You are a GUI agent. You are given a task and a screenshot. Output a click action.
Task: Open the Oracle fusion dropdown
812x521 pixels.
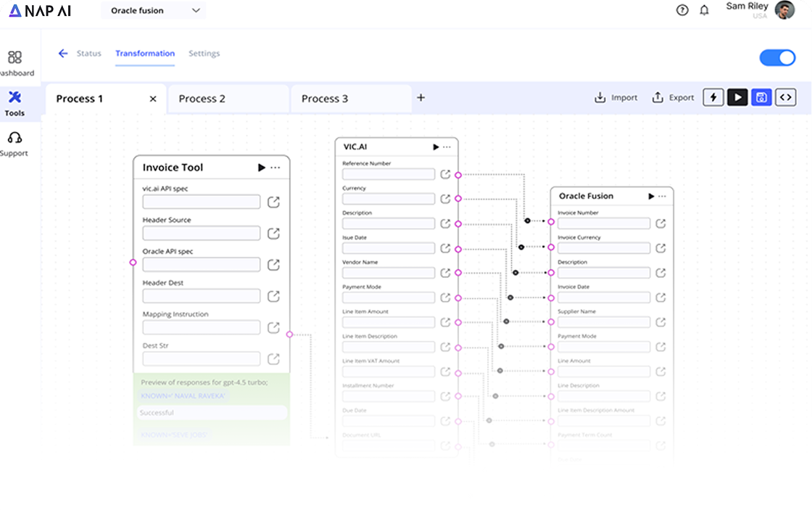pos(154,10)
